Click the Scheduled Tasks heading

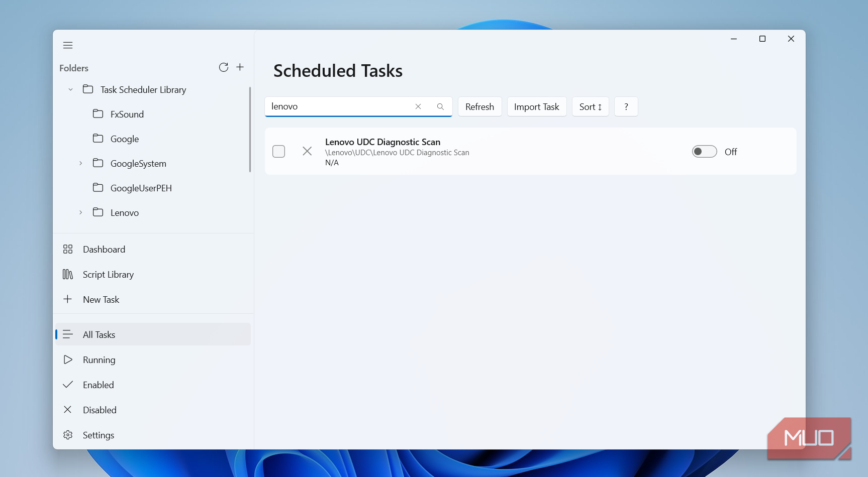(x=338, y=71)
